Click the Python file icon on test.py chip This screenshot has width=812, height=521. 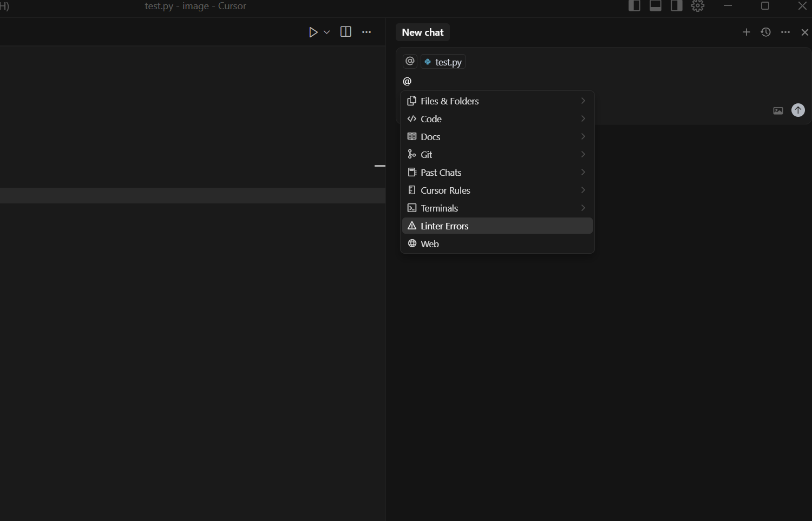point(428,62)
